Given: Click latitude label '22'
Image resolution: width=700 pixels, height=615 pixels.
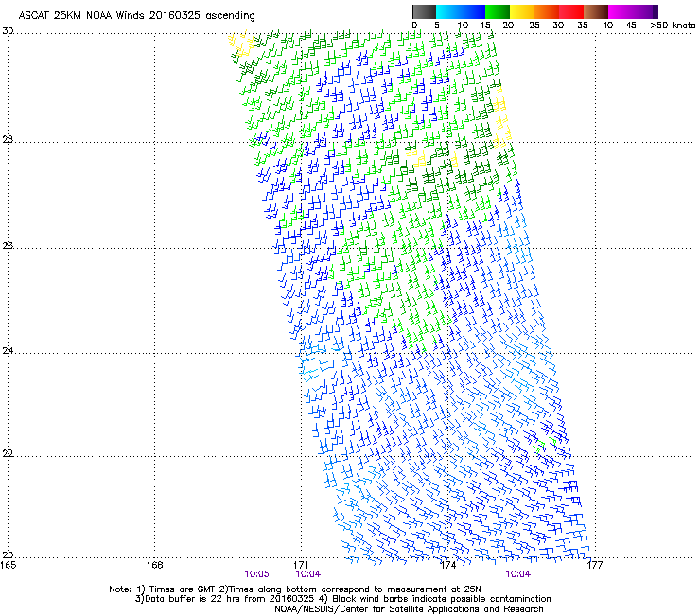Looking at the screenshot, I should [x=8, y=453].
